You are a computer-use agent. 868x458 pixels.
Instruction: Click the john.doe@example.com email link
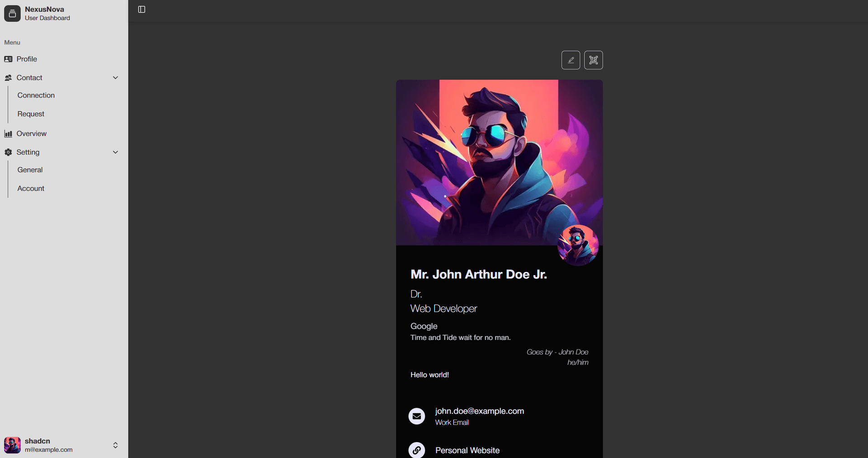(479, 411)
